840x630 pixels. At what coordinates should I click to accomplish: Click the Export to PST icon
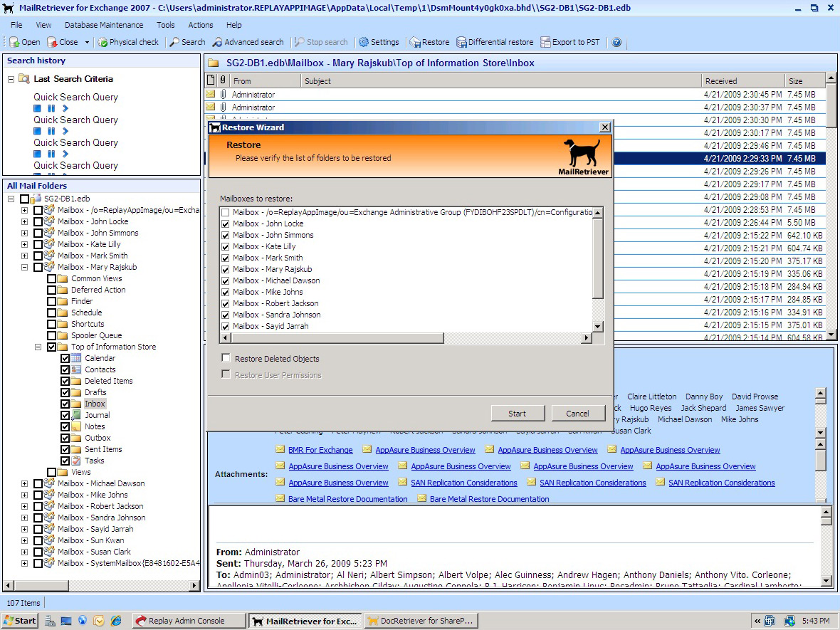[545, 42]
